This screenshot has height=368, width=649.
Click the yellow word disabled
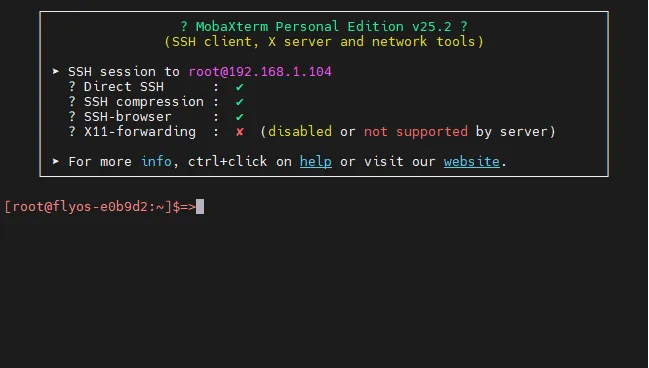(300, 132)
